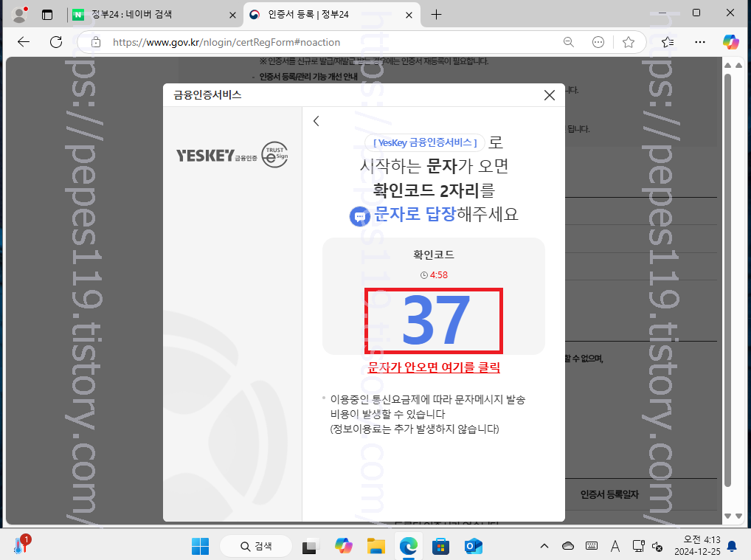Viewport: 751px width, 560px height.
Task: Open the Windows Start menu
Action: tap(200, 546)
